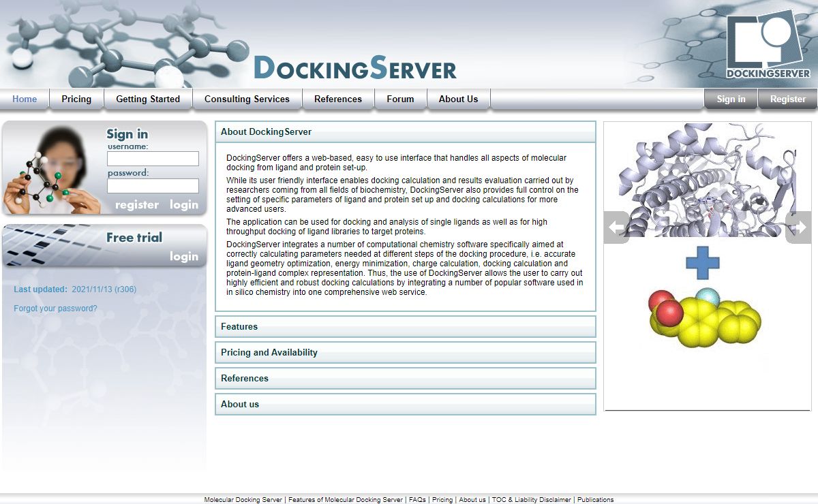The width and height of the screenshot is (818, 504).
Task: Click the DockingServer logo in top-right corner
Action: pos(768,44)
